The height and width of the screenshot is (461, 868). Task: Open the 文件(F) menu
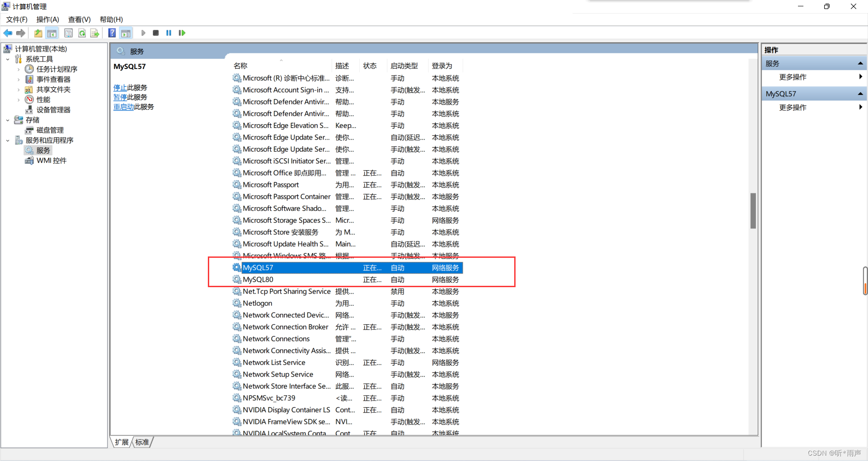pyautogui.click(x=17, y=19)
